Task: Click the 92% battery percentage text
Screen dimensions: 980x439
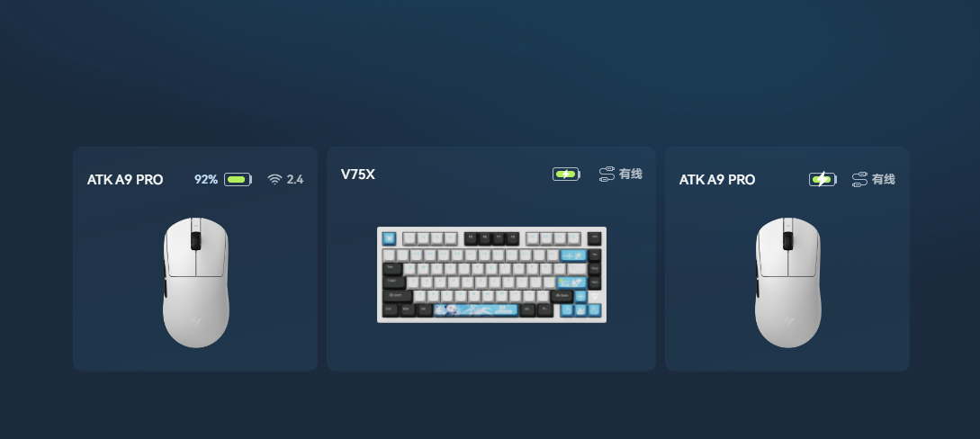Action: [206, 180]
